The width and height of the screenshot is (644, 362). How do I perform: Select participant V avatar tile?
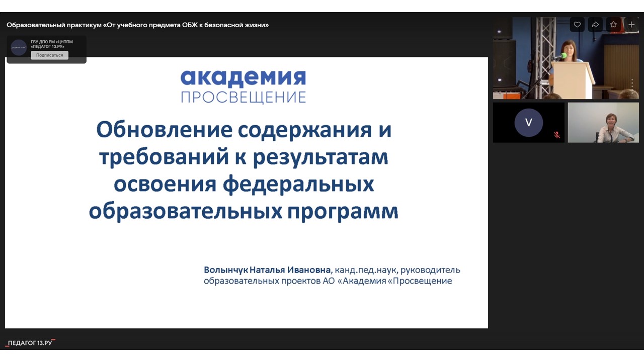point(529,123)
